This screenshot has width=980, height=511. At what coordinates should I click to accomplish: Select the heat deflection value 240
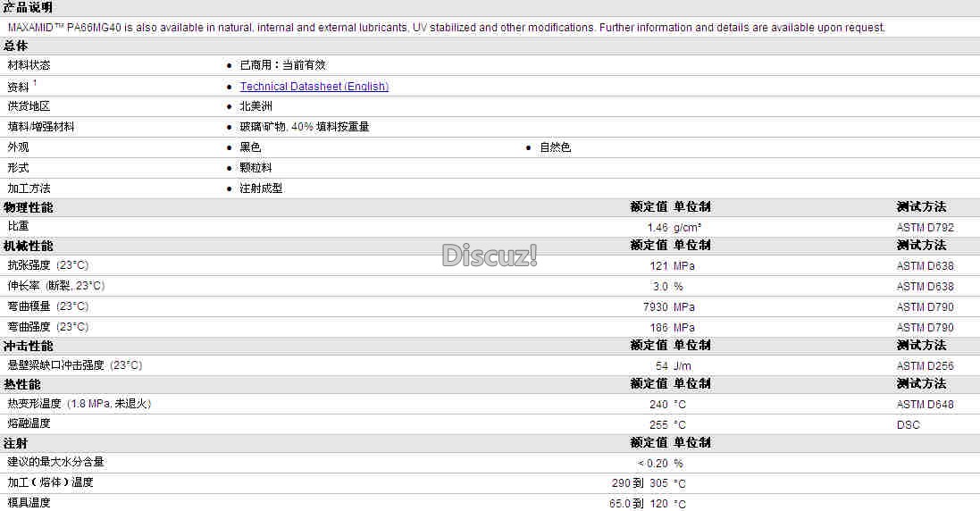coord(658,405)
